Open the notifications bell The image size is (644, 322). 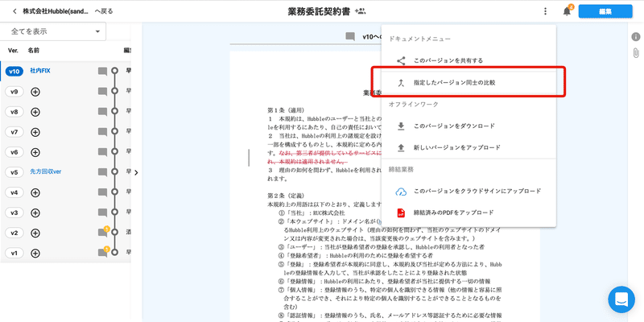568,11
